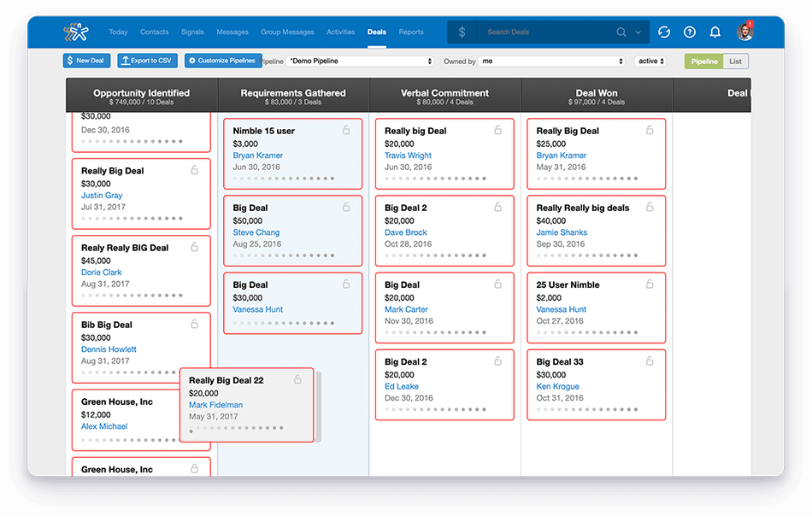This screenshot has width=812, height=516.
Task: Go to the Contacts tab
Action: coord(154,32)
